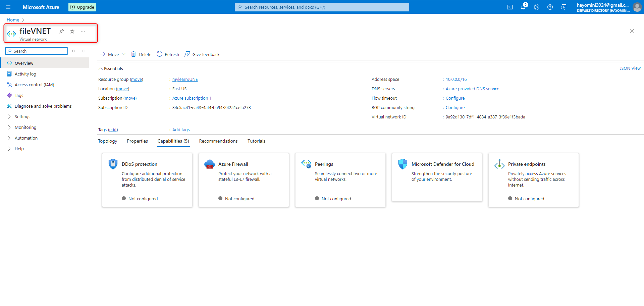Open portal settings gear
This screenshot has height=306, width=644.
pyautogui.click(x=537, y=7)
